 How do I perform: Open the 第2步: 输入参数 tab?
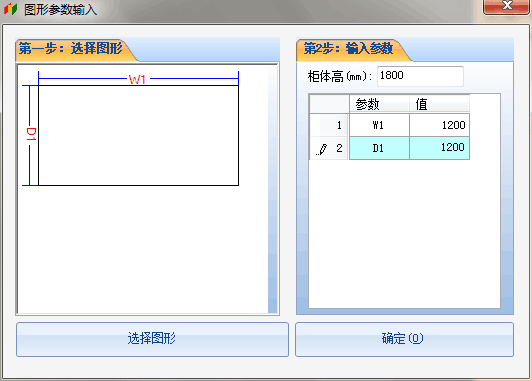(x=353, y=49)
